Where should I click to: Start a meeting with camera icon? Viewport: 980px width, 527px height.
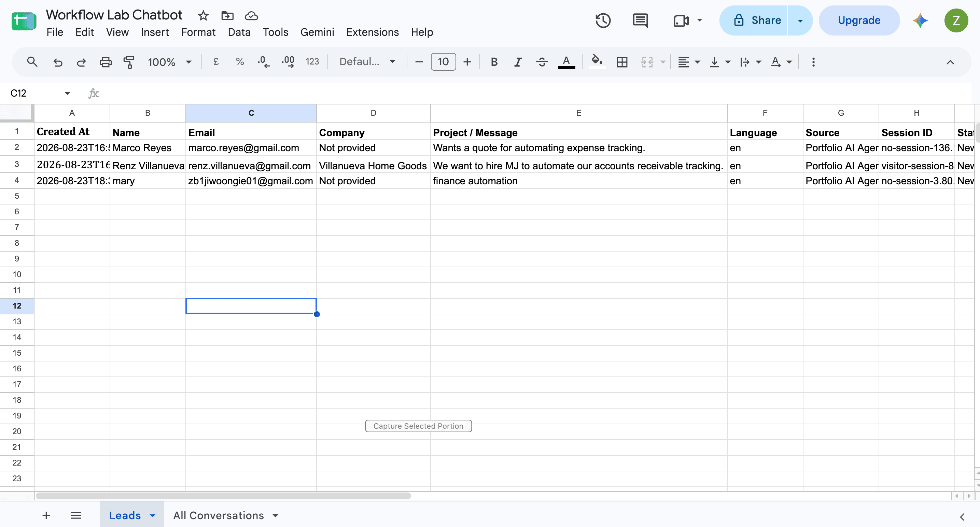click(681, 20)
